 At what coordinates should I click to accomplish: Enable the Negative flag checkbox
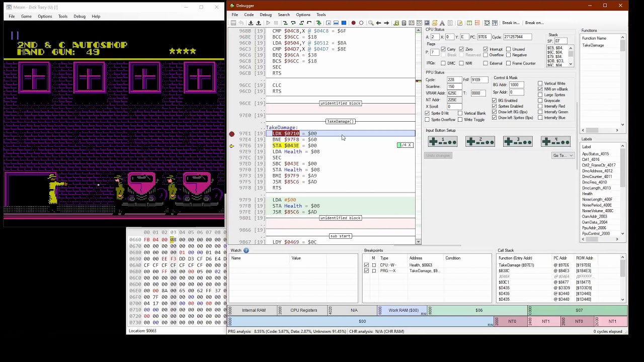pos(509,55)
